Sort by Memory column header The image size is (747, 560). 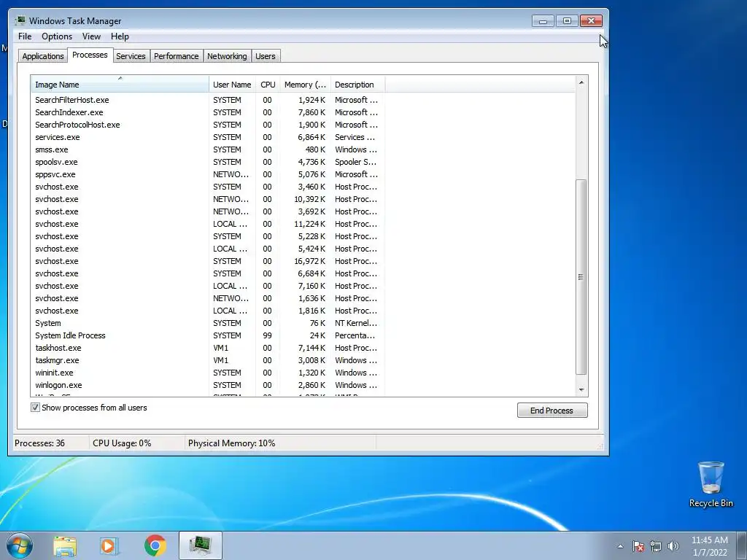point(305,85)
